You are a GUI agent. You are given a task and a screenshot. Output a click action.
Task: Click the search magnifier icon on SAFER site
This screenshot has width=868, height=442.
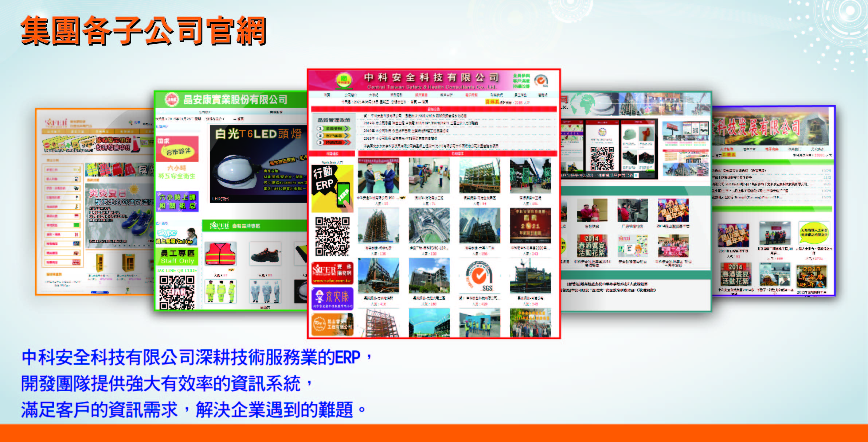(x=131, y=123)
